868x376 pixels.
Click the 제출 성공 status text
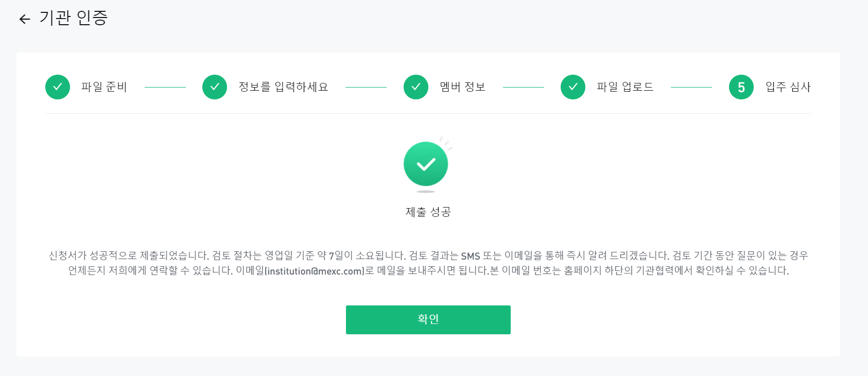pos(428,212)
